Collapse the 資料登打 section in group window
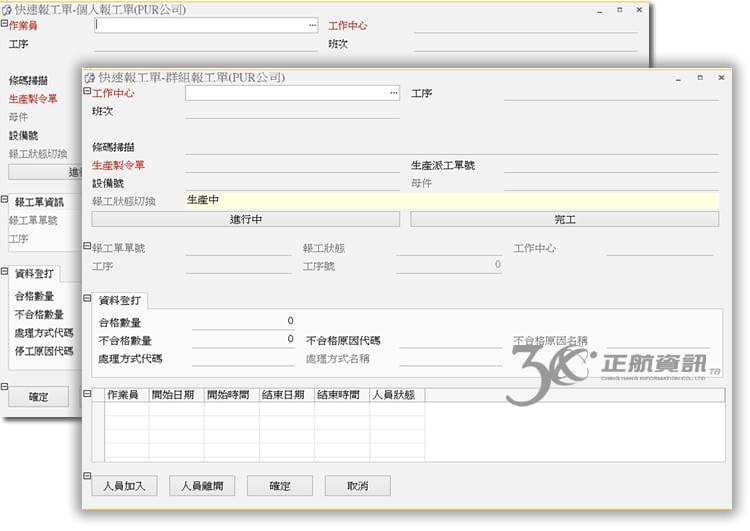The width and height of the screenshot is (750, 531). [x=87, y=298]
